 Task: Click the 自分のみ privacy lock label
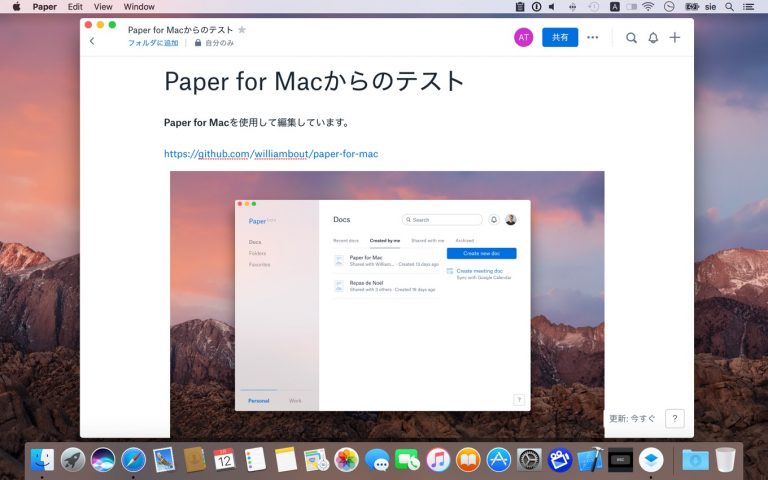(x=214, y=43)
